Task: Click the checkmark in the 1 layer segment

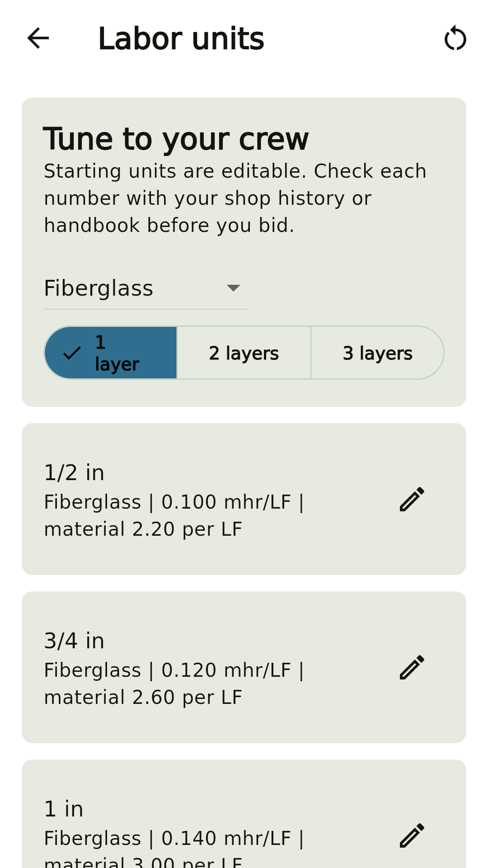Action: [x=72, y=353]
